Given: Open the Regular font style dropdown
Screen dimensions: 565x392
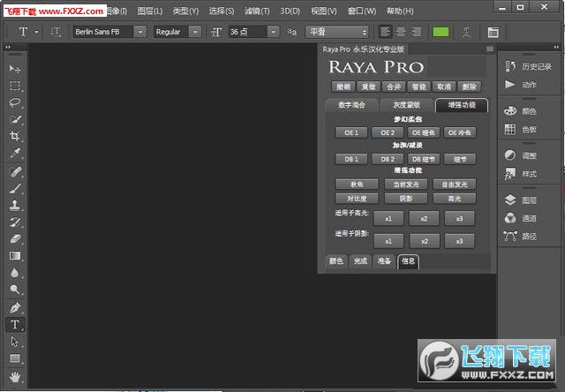Looking at the screenshot, I should pyautogui.click(x=195, y=32).
